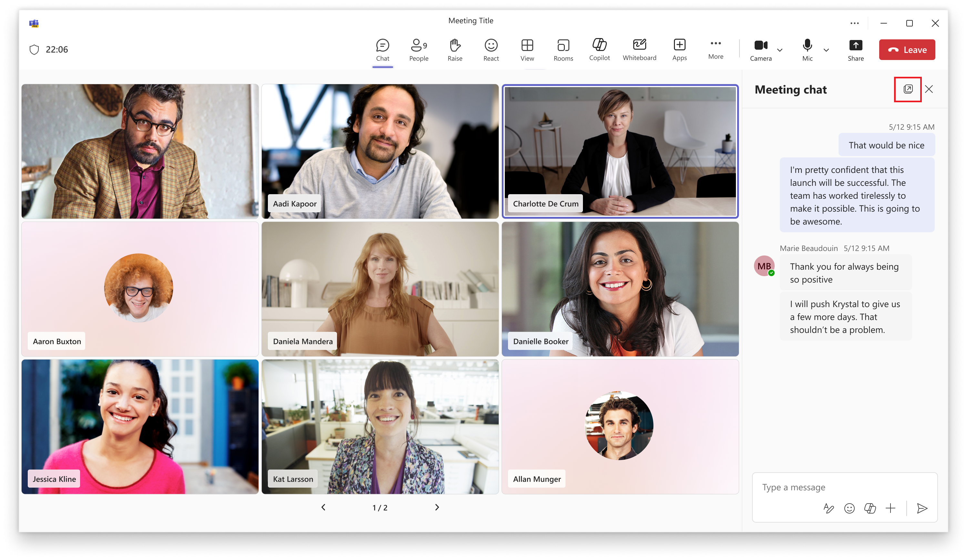Screen dimensions: 967x560
Task: Leave the meeting
Action: (907, 50)
